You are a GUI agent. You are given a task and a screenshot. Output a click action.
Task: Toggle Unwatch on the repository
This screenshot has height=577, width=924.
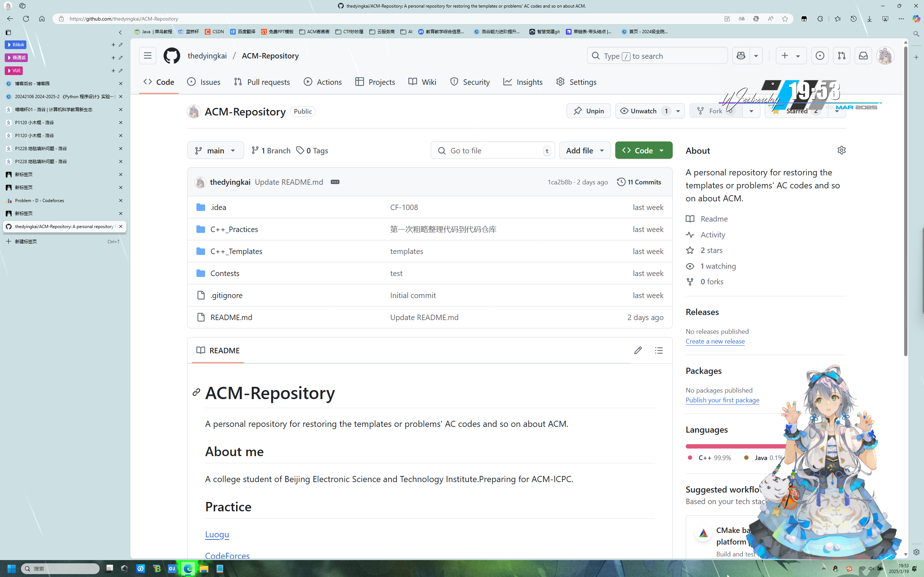point(644,111)
